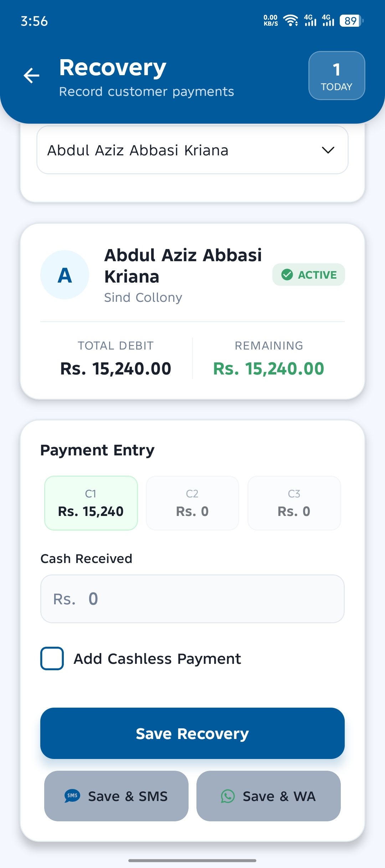Viewport: 385px width, 868px height.
Task: Tap the battery indicator showing 89
Action: pyautogui.click(x=351, y=21)
